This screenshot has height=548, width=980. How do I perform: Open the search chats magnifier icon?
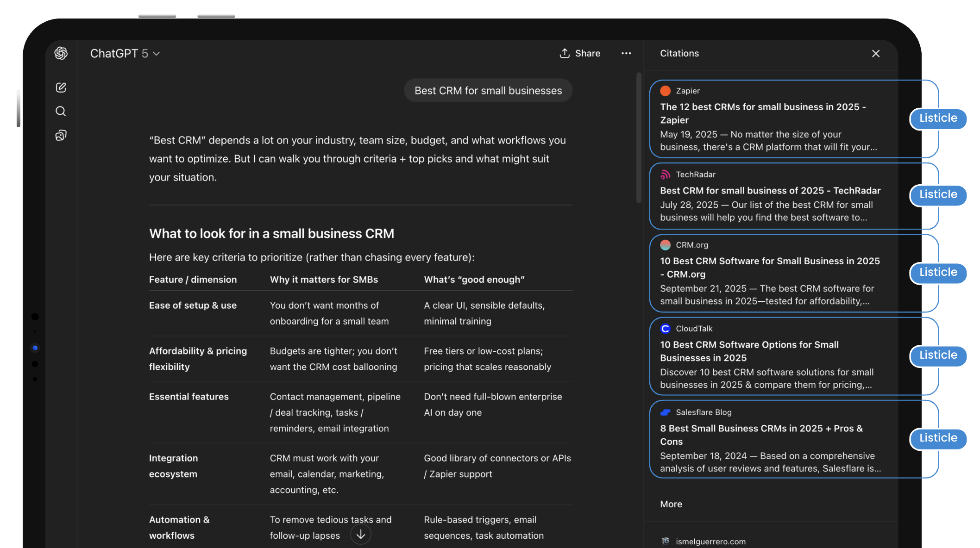pyautogui.click(x=61, y=111)
